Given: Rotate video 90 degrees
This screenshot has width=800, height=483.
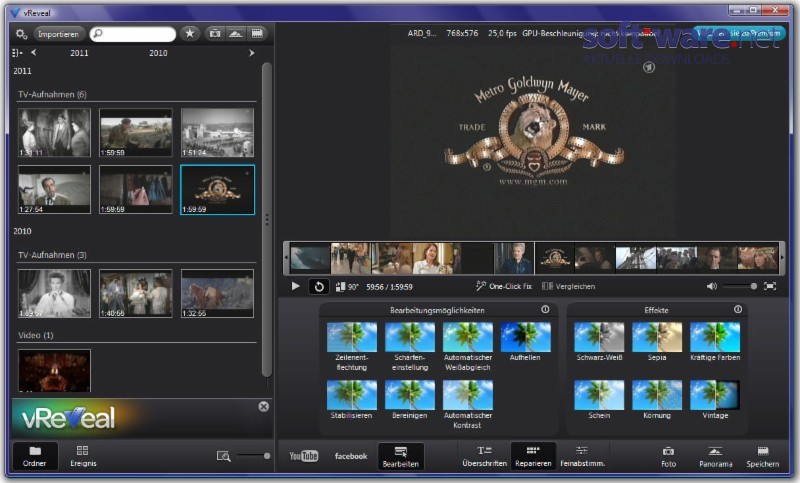Looking at the screenshot, I should [x=347, y=287].
